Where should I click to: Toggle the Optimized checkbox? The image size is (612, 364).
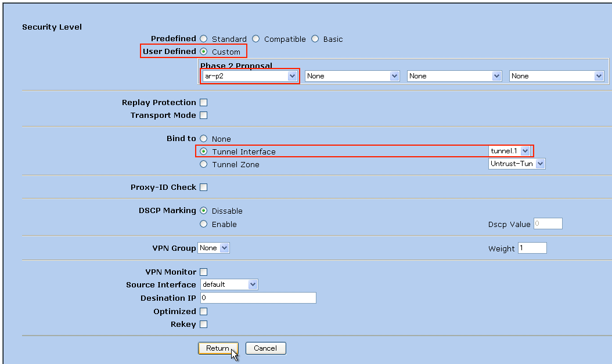[203, 311]
